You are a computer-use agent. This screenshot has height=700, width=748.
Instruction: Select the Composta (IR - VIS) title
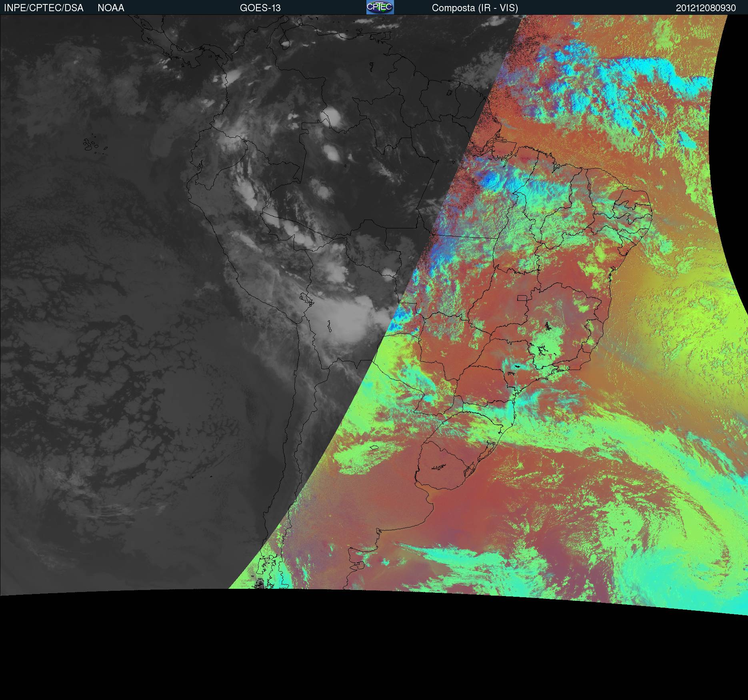pyautogui.click(x=475, y=8)
